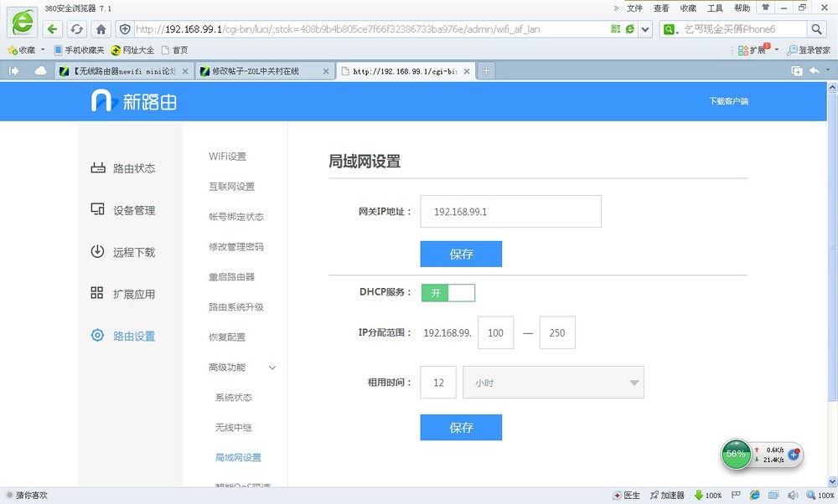Open a new tab with plus button

[485, 71]
